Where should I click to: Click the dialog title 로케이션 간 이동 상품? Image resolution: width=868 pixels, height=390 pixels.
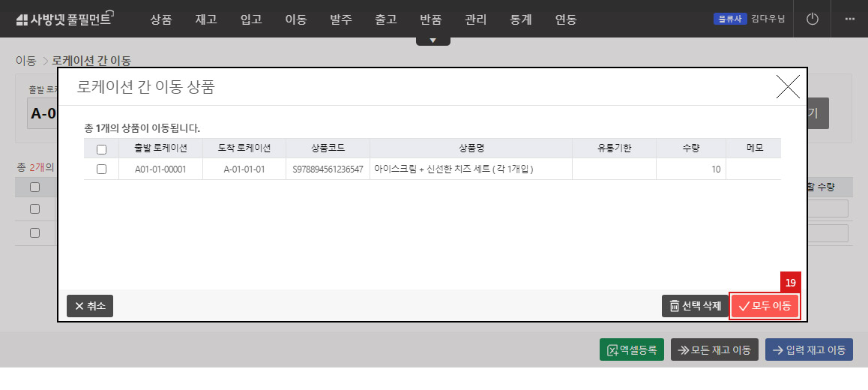[145, 87]
